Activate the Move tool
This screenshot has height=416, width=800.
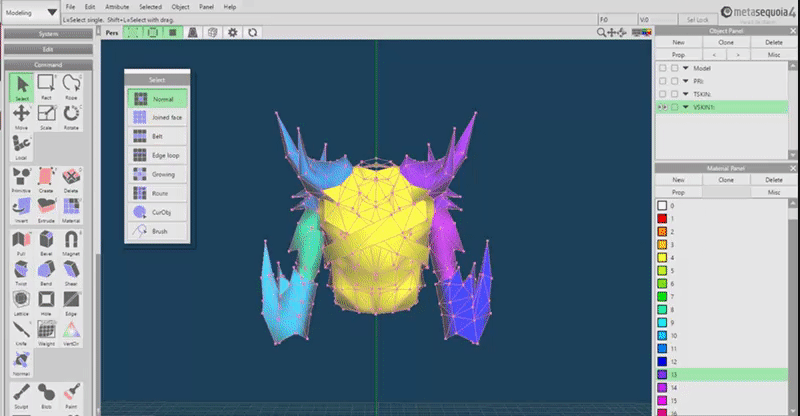click(21, 117)
